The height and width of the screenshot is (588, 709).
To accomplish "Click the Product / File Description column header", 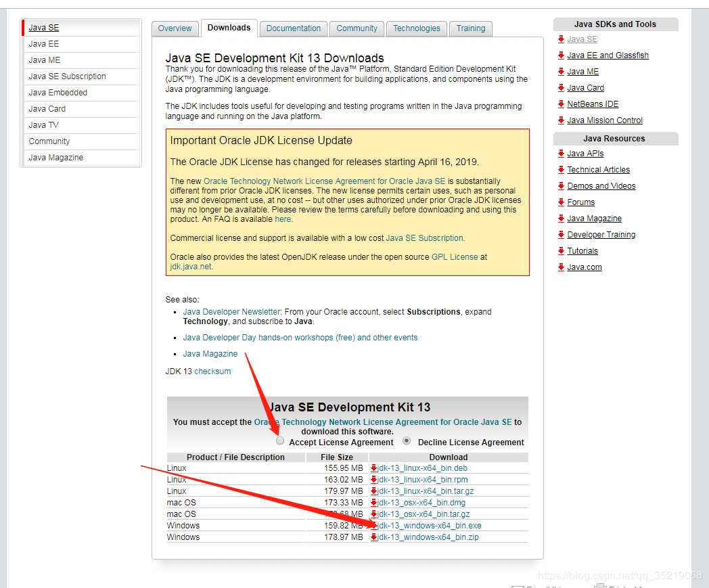I will coord(235,457).
